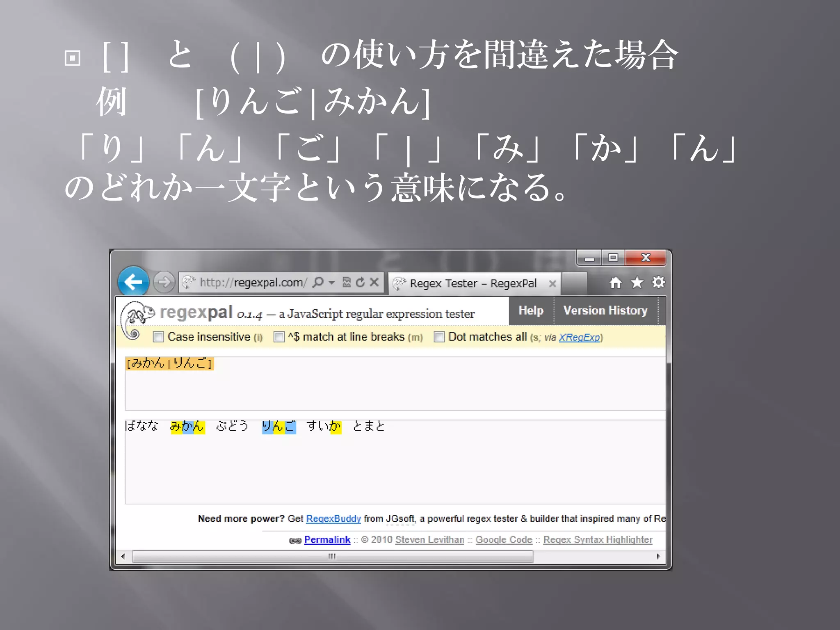This screenshot has height=630, width=840.
Task: Open the address bar dropdown arrow
Action: click(332, 283)
